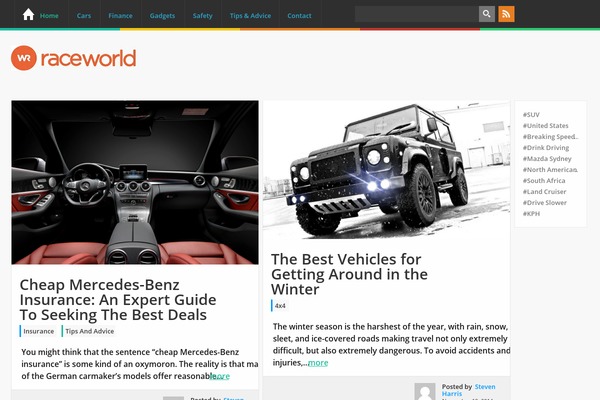The width and height of the screenshot is (600, 400).
Task: Select the 4x4 category tag
Action: click(x=280, y=305)
